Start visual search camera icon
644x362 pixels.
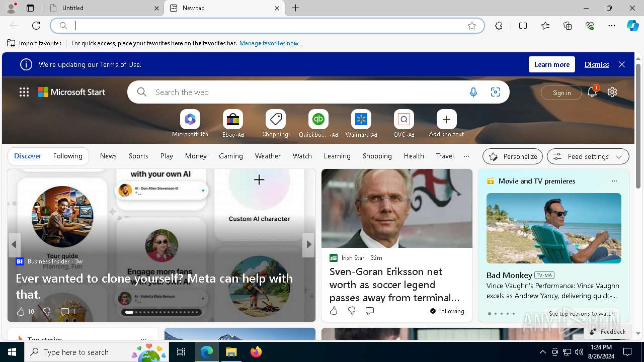click(x=496, y=92)
